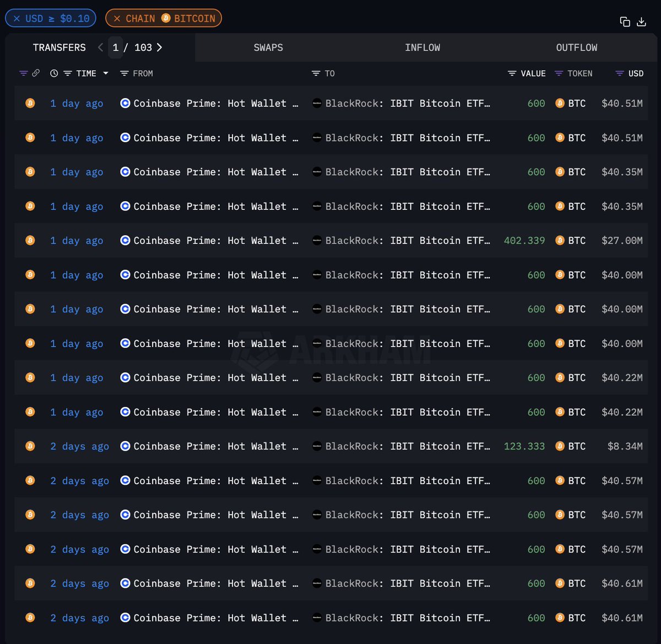Open the TIME column filter
661x644 pixels.
tap(68, 73)
